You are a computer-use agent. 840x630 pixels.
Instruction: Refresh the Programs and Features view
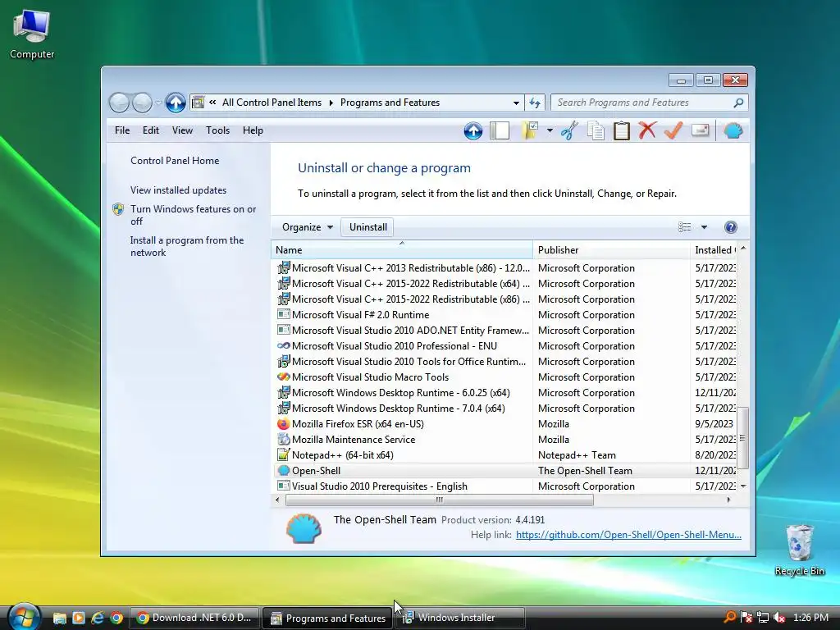pos(535,103)
